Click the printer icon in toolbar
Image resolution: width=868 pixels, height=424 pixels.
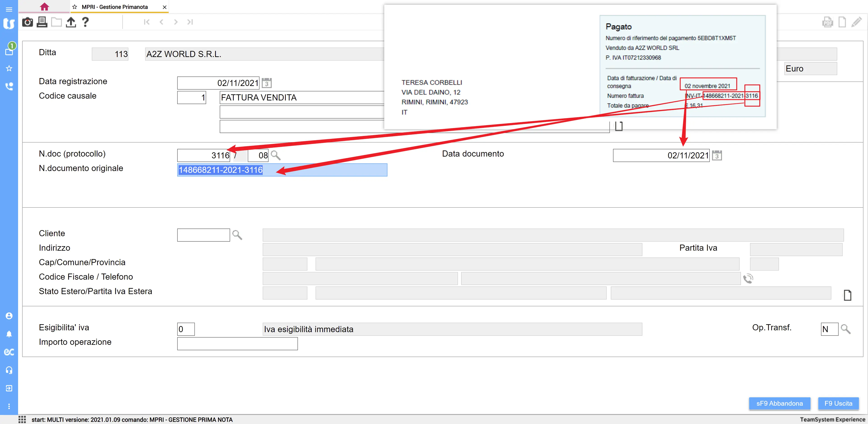point(42,22)
